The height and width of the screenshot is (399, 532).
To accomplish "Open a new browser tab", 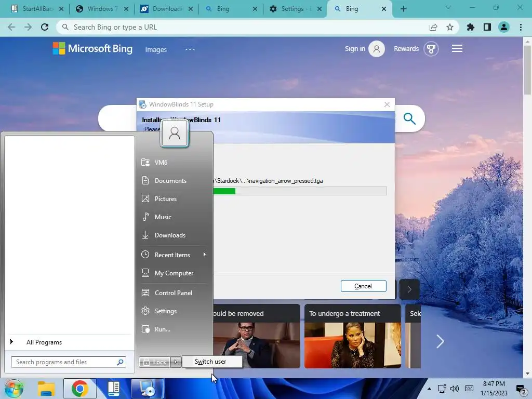I will [x=403, y=9].
